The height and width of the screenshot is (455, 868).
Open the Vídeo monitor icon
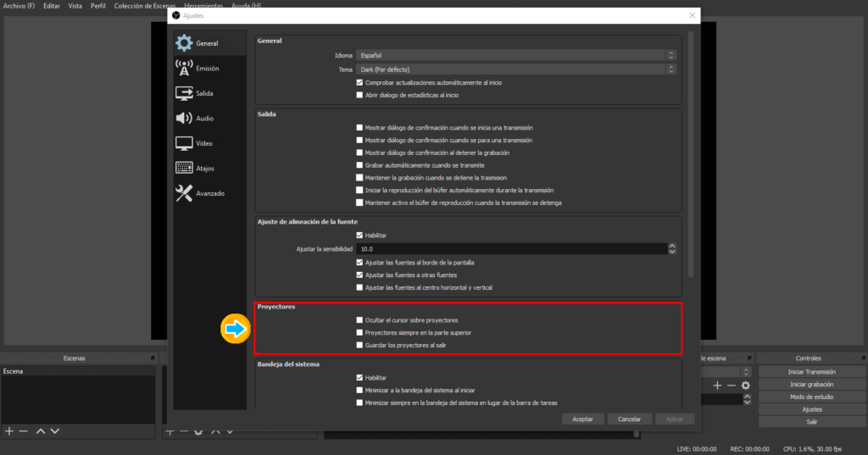pos(184,143)
